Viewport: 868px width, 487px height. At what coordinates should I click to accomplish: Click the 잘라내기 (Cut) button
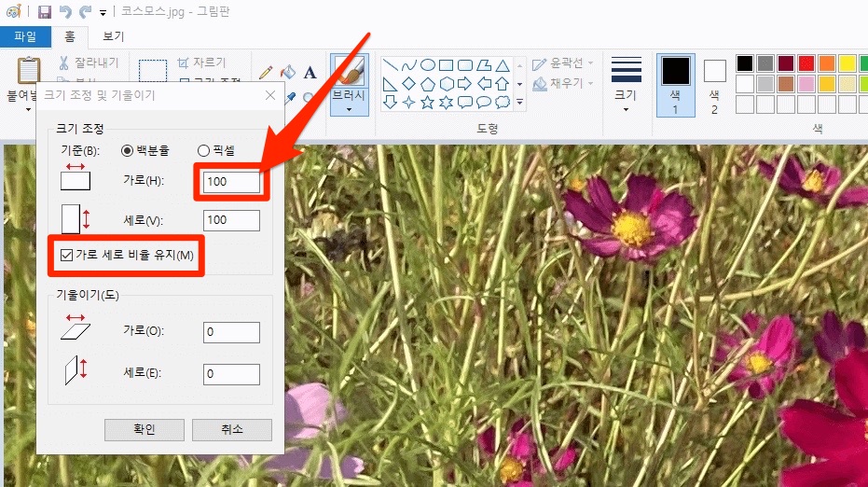(90, 63)
